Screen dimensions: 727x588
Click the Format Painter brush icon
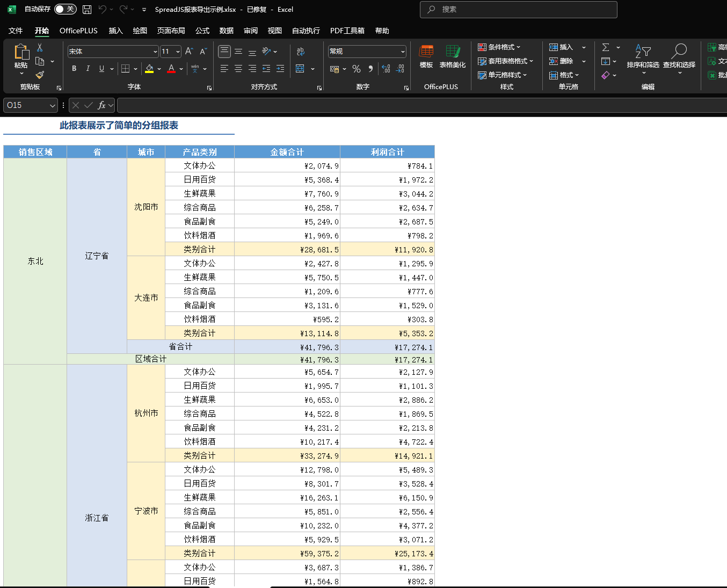coord(40,75)
